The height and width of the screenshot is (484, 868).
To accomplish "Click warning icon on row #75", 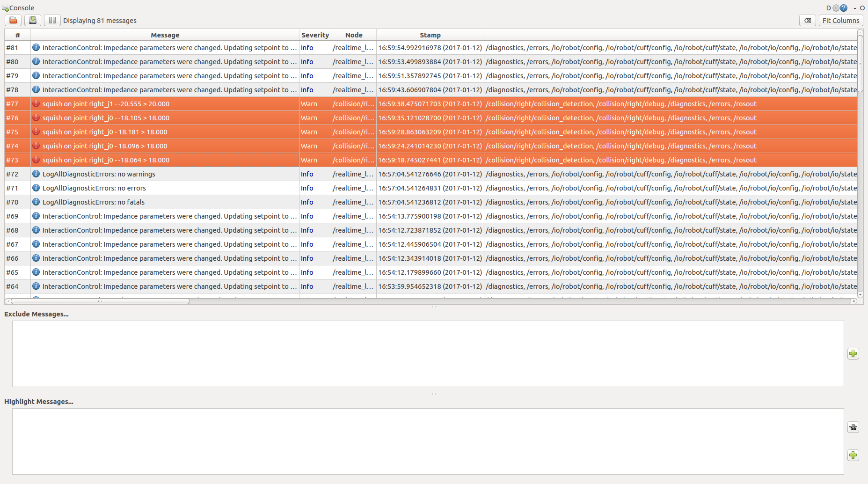I will tap(36, 132).
